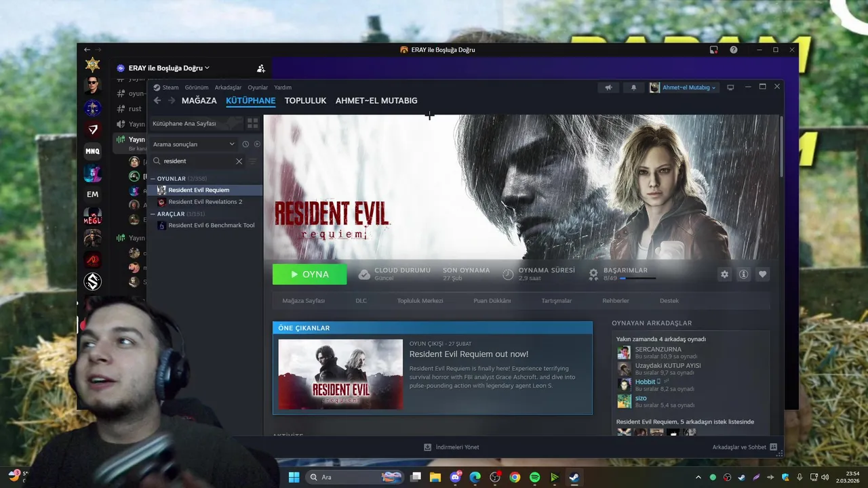Click achievements progress bar 8/49
This screenshot has width=868, height=488.
(637, 279)
